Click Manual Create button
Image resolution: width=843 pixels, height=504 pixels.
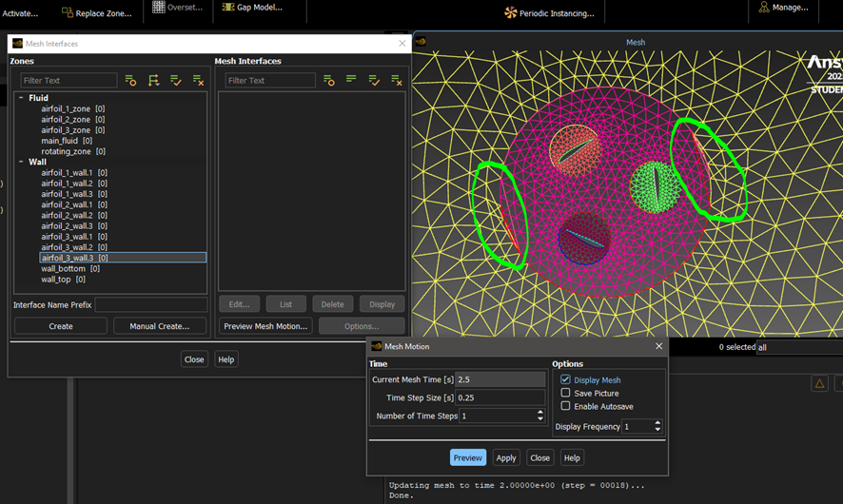[x=160, y=326]
